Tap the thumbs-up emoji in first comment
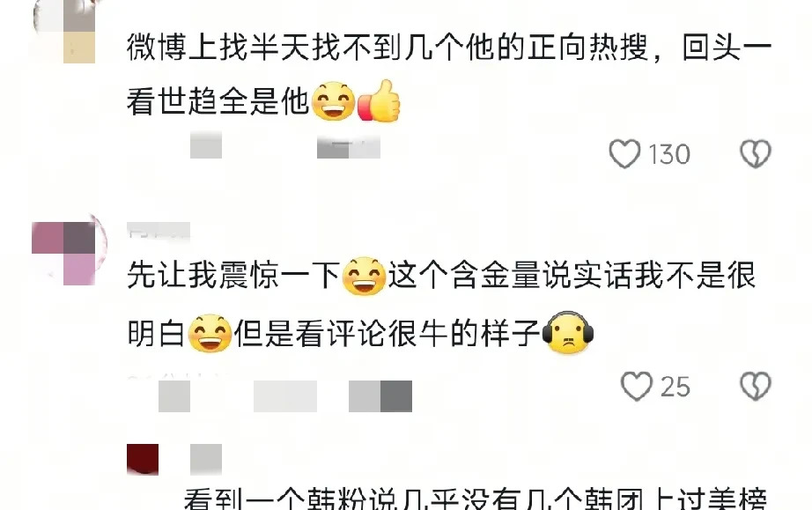This screenshot has width=812, height=510. click(x=379, y=101)
